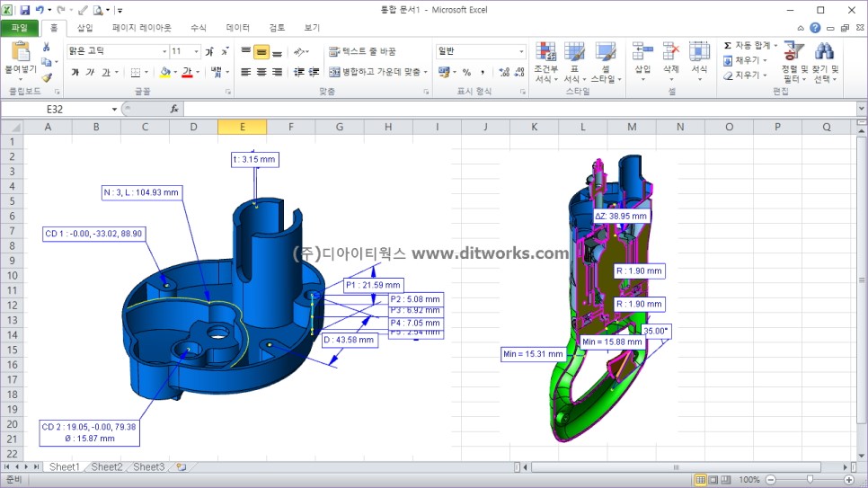
Task: Center text horizontally
Action: [x=261, y=72]
